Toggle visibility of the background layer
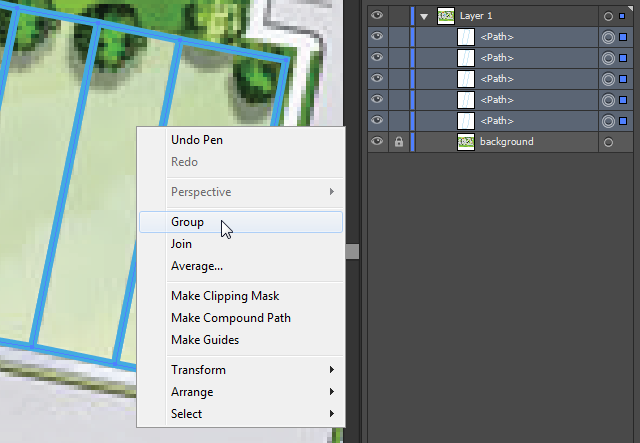This screenshot has height=443, width=640. [377, 142]
